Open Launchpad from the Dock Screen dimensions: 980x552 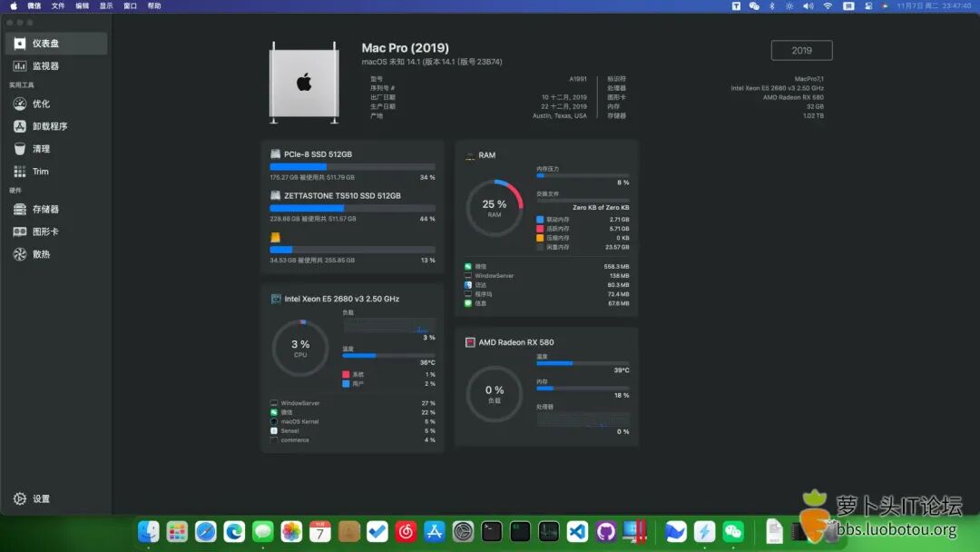pyautogui.click(x=177, y=532)
